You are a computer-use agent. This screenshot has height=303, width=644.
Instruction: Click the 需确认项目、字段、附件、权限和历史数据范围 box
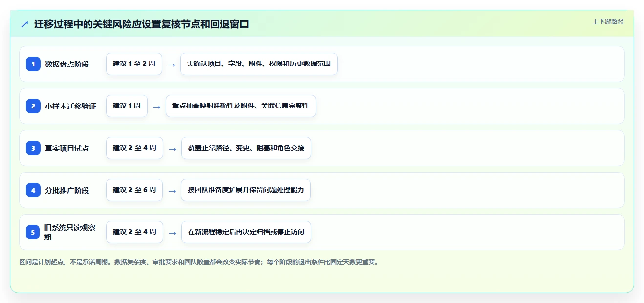pyautogui.click(x=259, y=64)
